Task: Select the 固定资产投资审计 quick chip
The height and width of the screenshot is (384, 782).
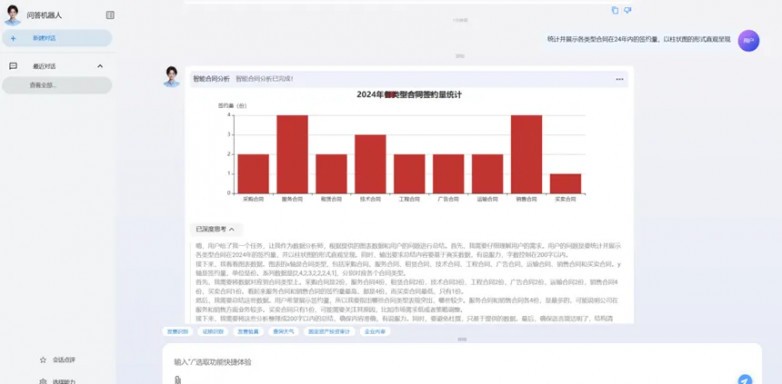Action: 329,331
